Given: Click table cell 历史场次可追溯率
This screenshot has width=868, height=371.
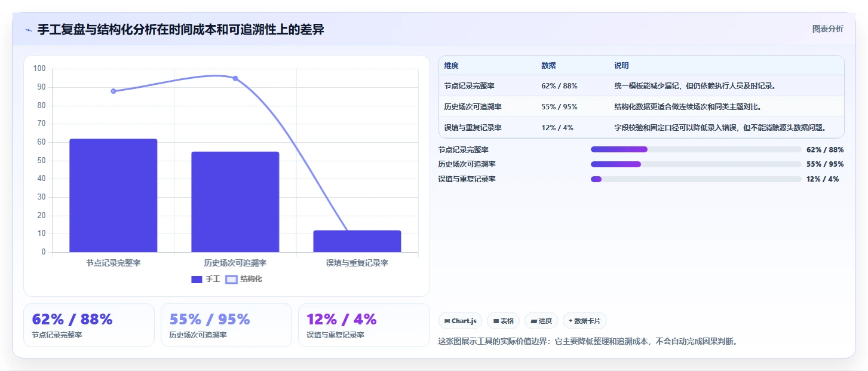Looking at the screenshot, I should (x=473, y=107).
